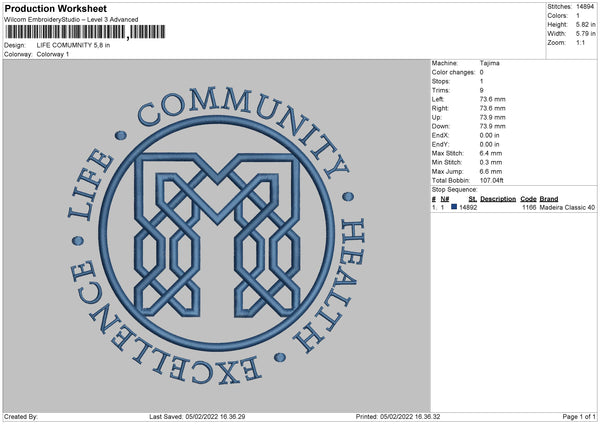This screenshot has width=600, height=424.
Task: Click the 'Created By:' label
Action: pyautogui.click(x=21, y=416)
